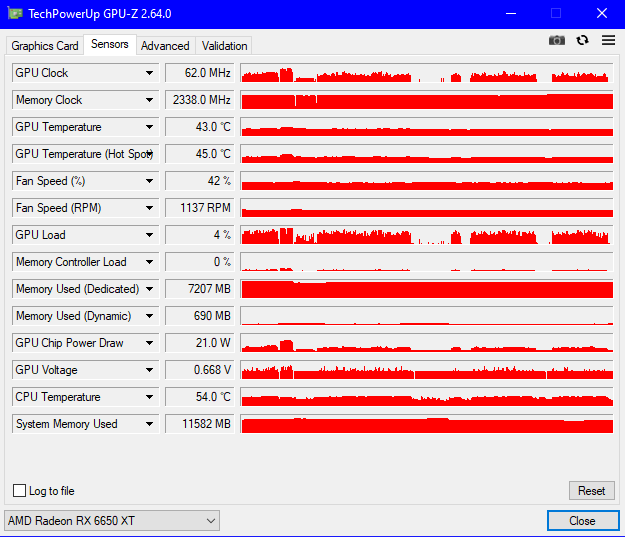Click the System Memory Used graph

click(x=427, y=424)
